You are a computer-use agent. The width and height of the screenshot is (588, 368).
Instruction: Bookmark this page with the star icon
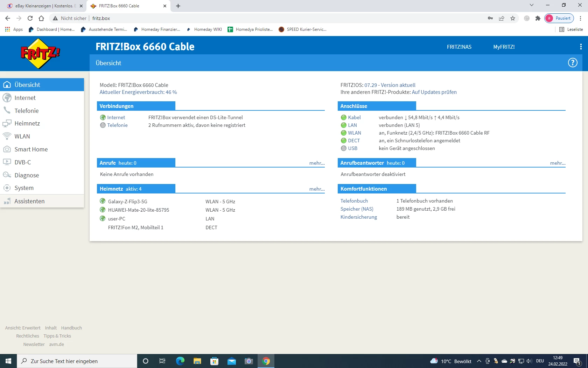[513, 18]
